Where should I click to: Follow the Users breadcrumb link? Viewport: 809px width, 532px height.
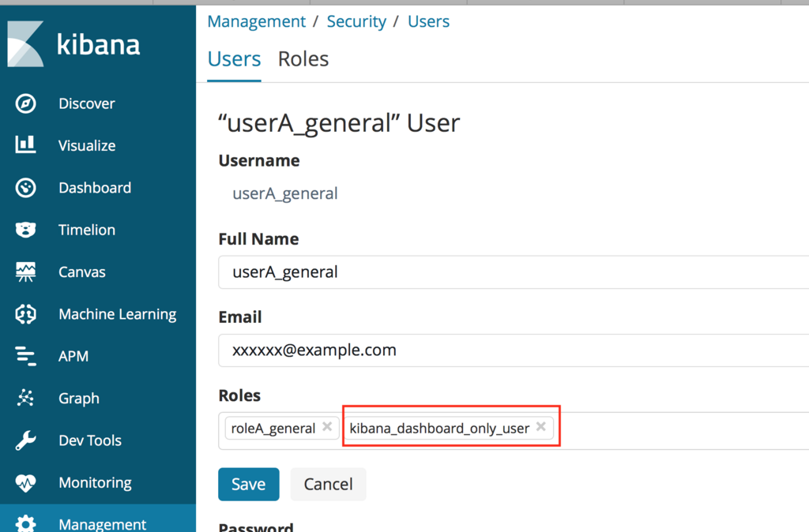pos(429,21)
